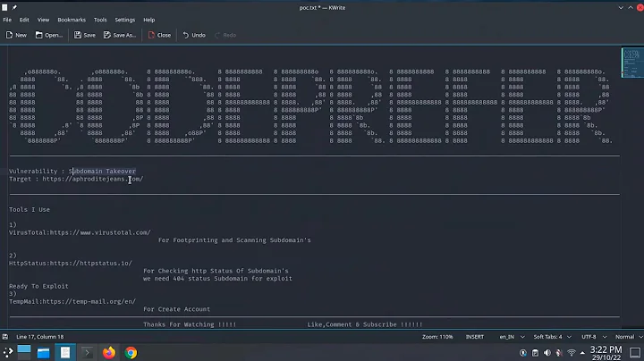This screenshot has width=644, height=361.
Task: Switch to the KWrite taskbar entry
Action: pos(65,352)
